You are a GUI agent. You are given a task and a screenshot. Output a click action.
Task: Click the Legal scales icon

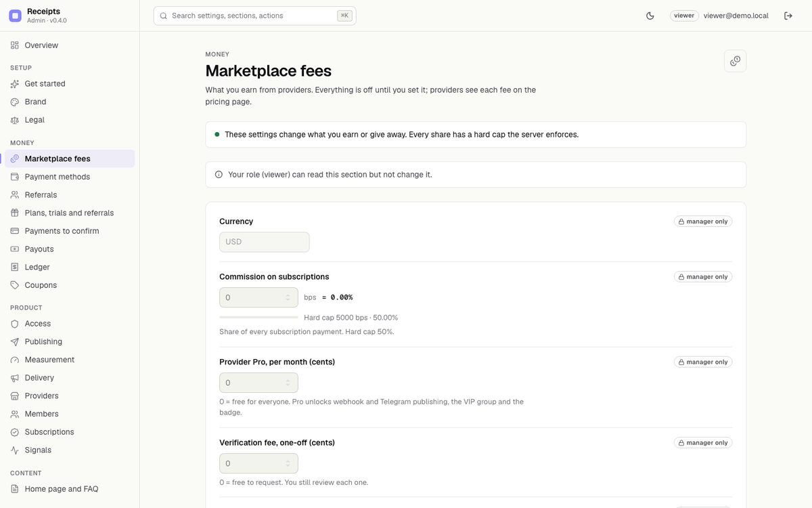pos(15,120)
